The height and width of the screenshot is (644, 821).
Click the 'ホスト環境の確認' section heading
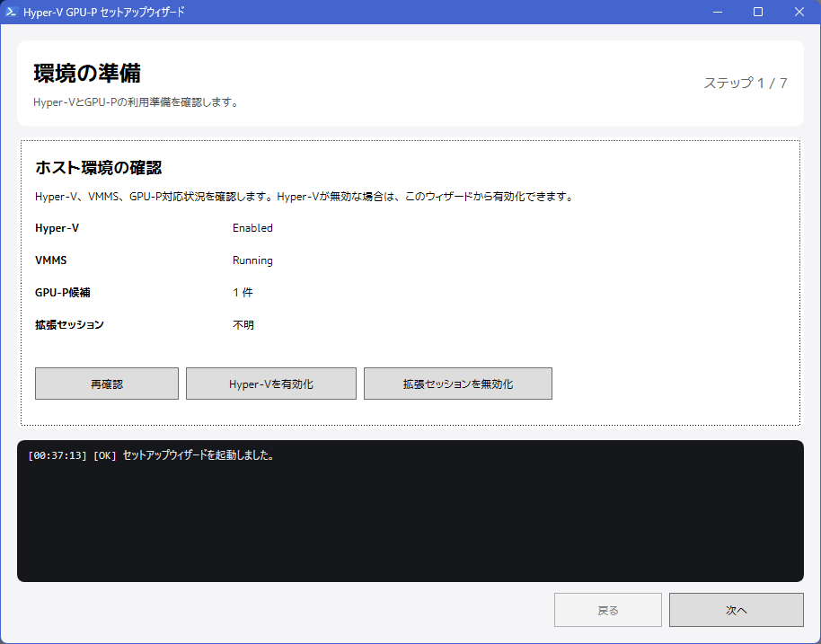(99, 168)
